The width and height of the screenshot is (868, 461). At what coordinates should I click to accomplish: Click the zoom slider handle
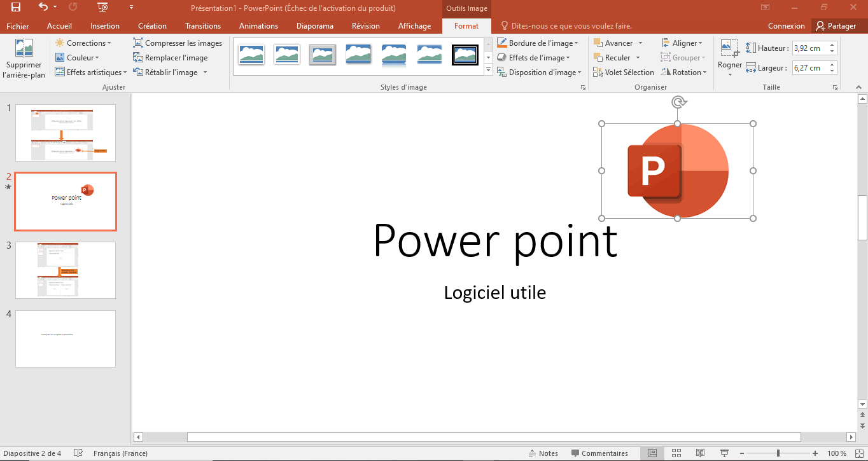778,453
